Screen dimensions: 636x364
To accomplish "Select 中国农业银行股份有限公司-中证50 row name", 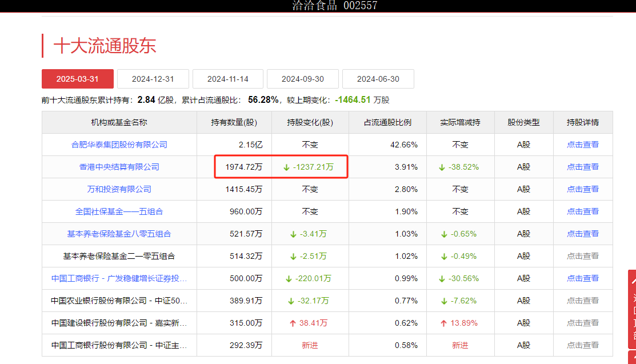I will tap(119, 301).
